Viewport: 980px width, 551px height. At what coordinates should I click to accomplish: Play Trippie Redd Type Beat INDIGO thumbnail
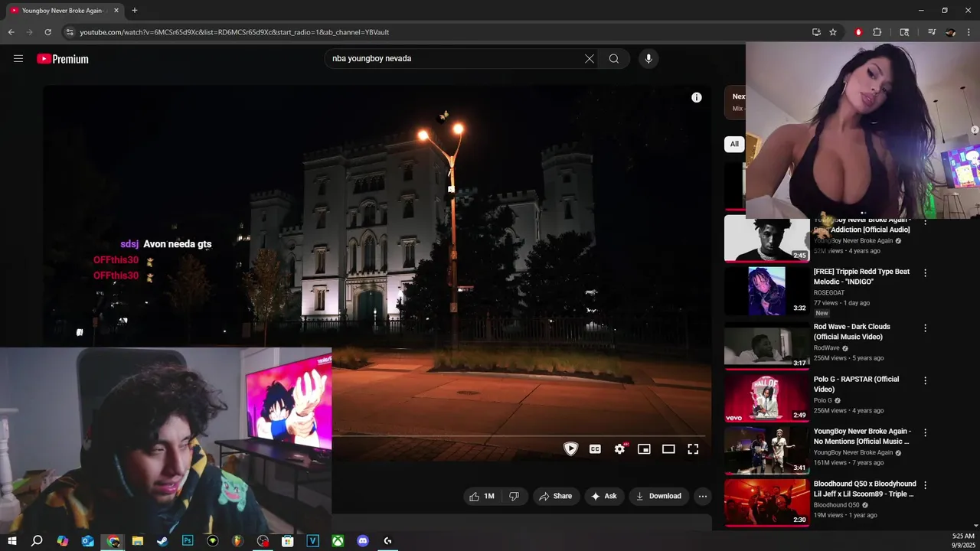pos(766,292)
